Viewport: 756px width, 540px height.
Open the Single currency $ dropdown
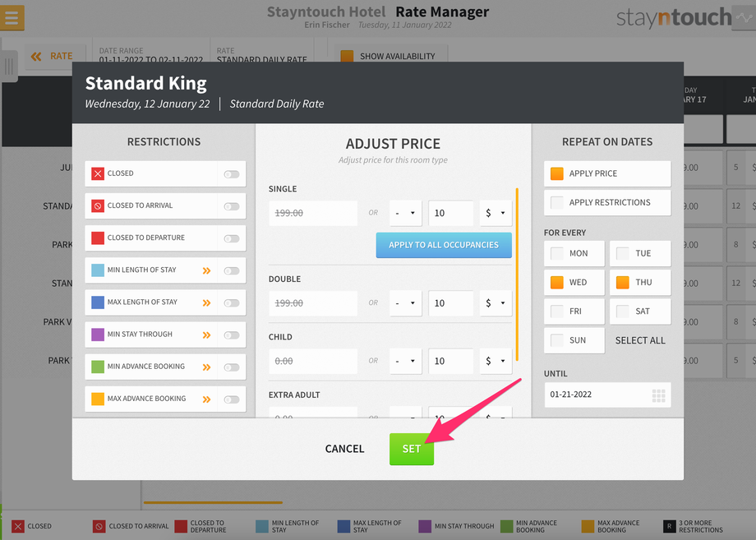(496, 213)
